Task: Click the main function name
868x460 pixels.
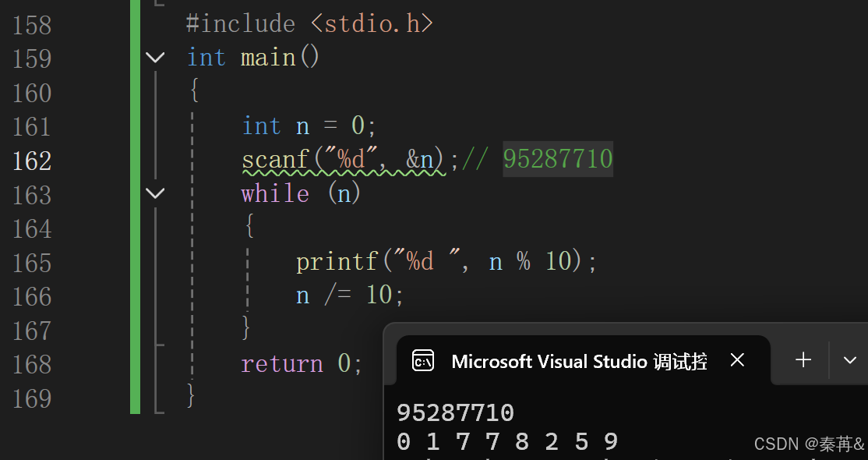Action: pos(268,58)
